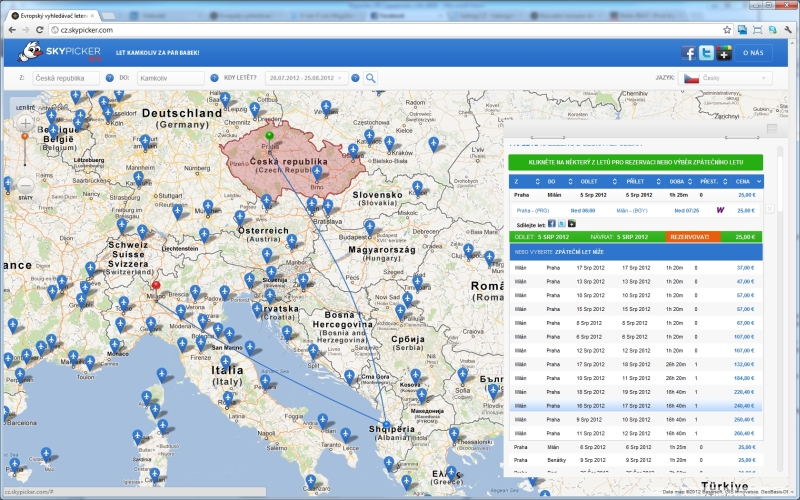Sort flights by the ODLET column
The height and width of the screenshot is (500, 800).
click(x=588, y=181)
